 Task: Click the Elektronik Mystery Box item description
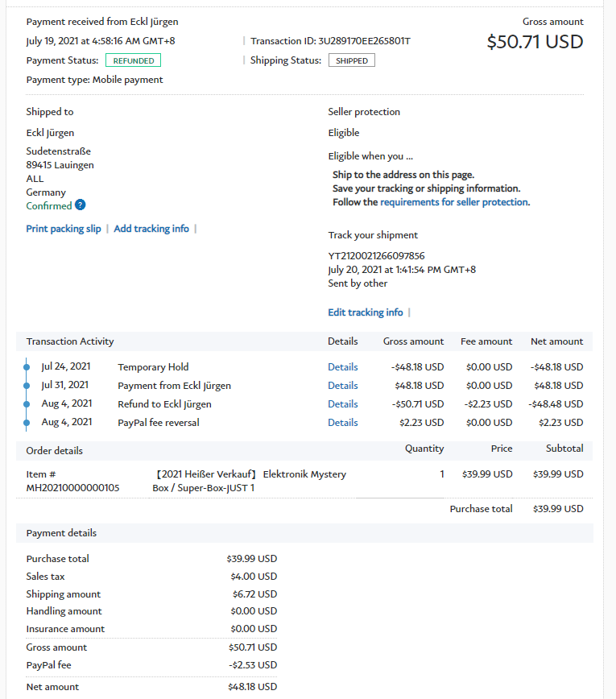coord(250,481)
